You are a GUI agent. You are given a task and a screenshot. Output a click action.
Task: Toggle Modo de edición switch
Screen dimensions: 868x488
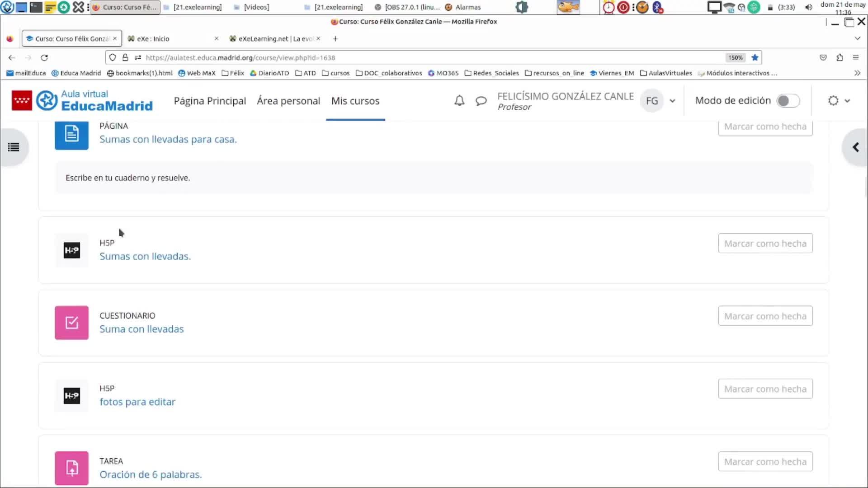pyautogui.click(x=788, y=101)
